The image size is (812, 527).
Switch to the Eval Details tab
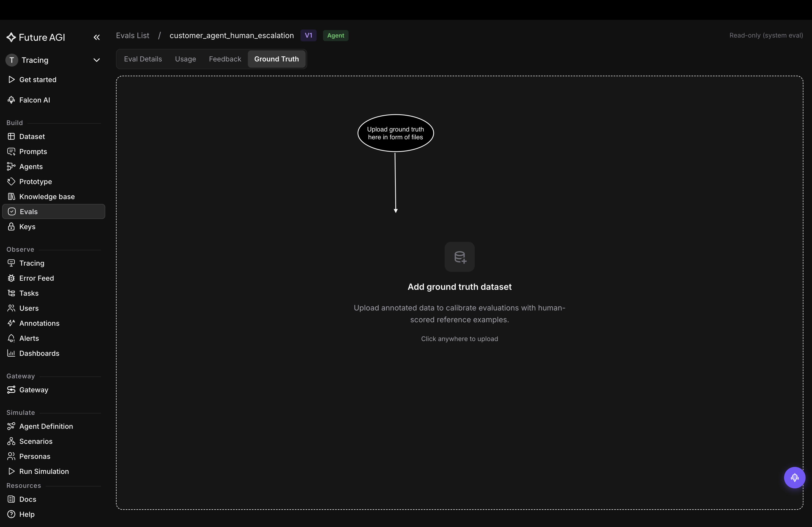pyautogui.click(x=143, y=59)
